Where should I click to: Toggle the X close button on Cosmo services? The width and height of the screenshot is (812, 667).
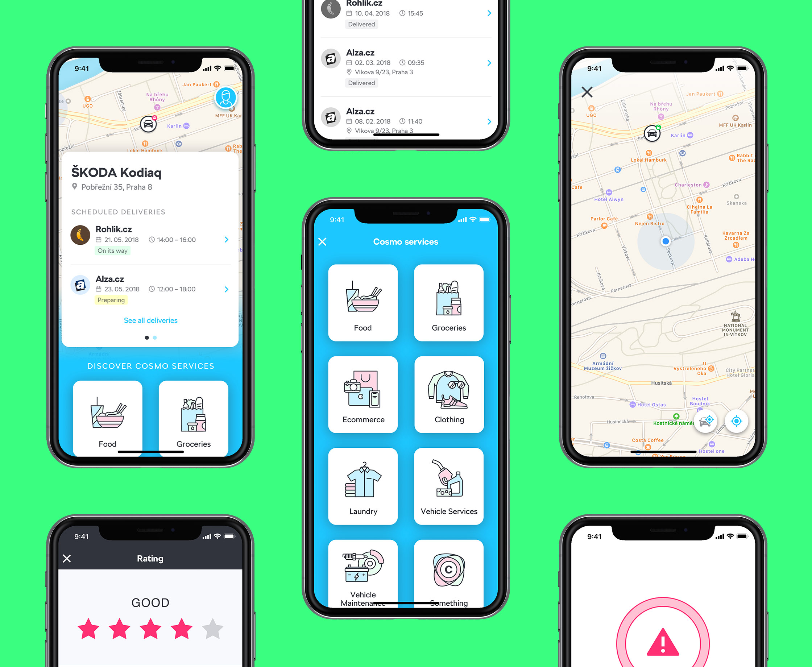coord(324,241)
